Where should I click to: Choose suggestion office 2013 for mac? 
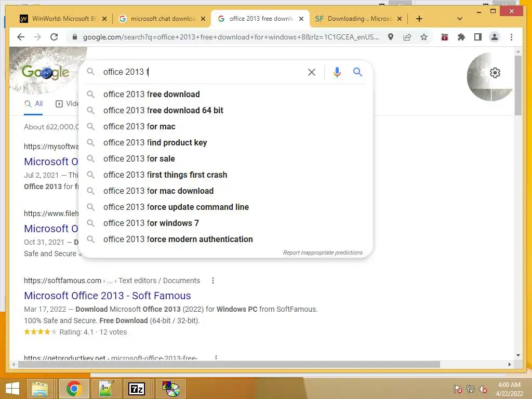225,127
